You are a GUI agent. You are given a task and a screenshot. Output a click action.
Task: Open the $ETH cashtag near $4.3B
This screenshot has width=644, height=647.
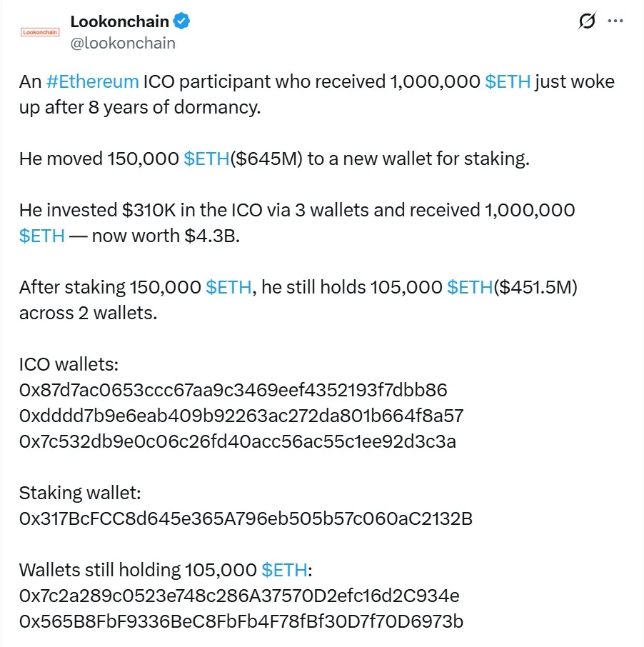click(41, 236)
